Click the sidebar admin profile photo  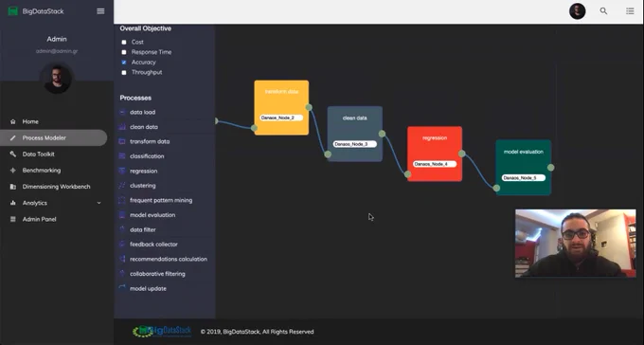point(57,78)
